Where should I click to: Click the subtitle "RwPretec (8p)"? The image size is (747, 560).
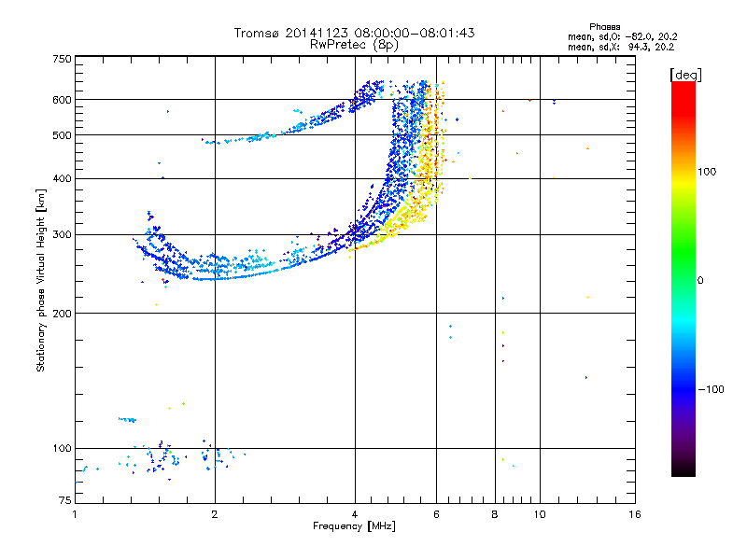(354, 45)
